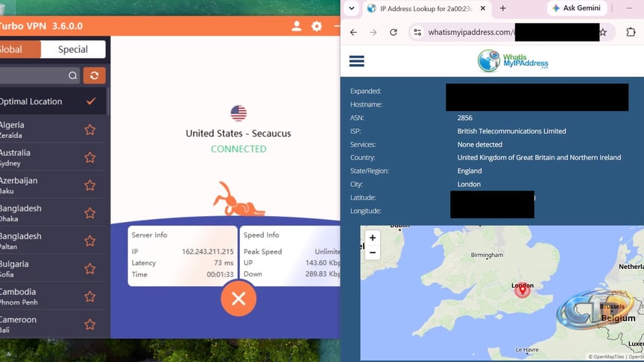This screenshot has width=644, height=362.
Task: Click the OpenMapTiles attribution link
Action: point(606,357)
